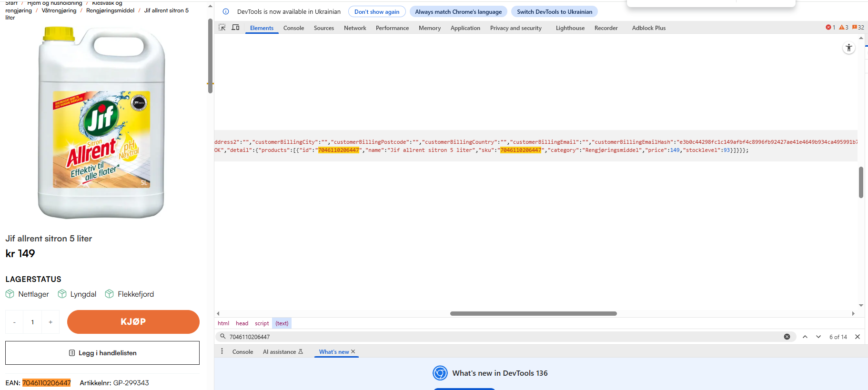Select the (text) breadcrumb node
Screen dimensions: 868x390
[x=282, y=323]
